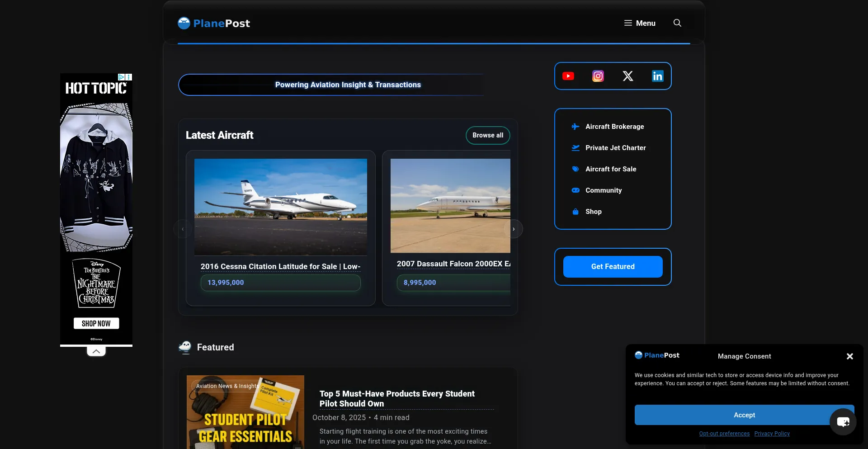The width and height of the screenshot is (868, 449).
Task: Collapse the Hot Topic ad with chevron
Action: click(x=96, y=351)
